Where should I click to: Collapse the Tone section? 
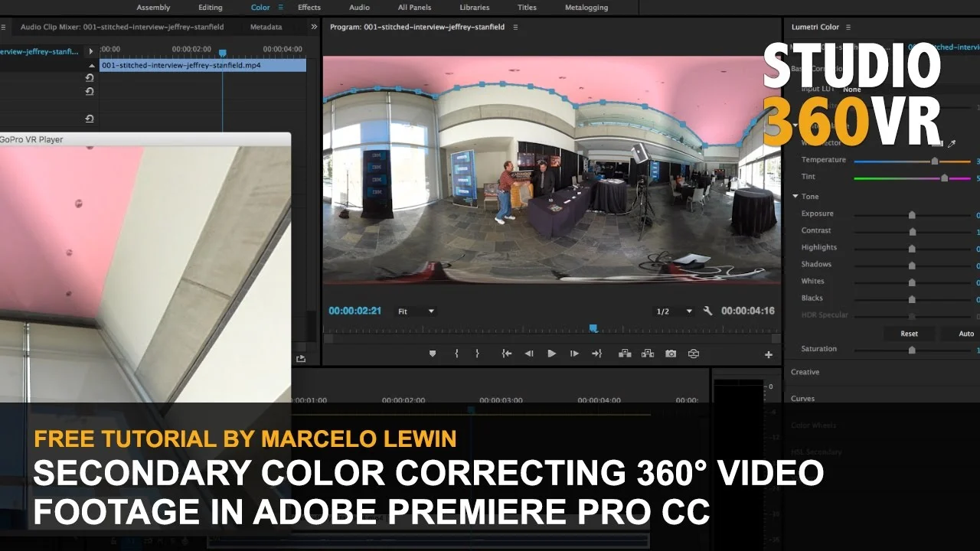pyautogui.click(x=796, y=197)
